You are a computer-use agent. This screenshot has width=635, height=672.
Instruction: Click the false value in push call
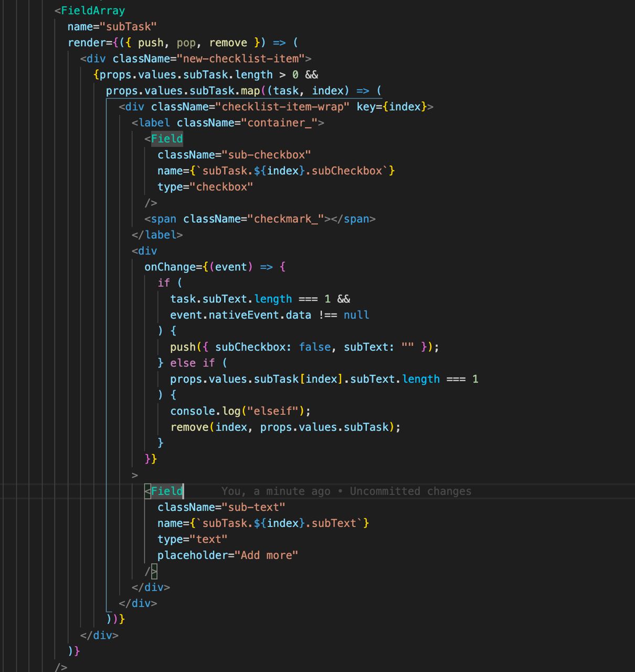click(315, 347)
